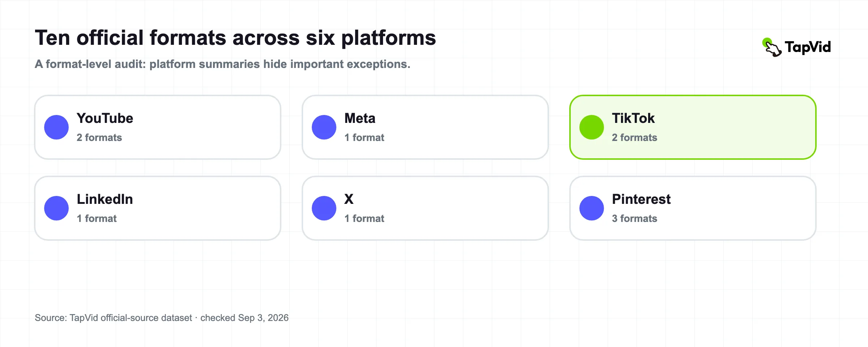Click the blue circle beside Pinterest

pyautogui.click(x=592, y=208)
